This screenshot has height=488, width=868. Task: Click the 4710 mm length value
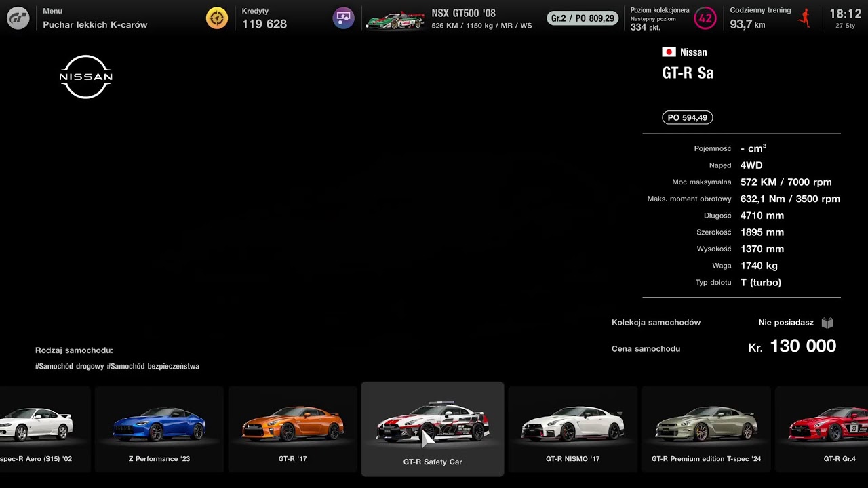coord(762,216)
